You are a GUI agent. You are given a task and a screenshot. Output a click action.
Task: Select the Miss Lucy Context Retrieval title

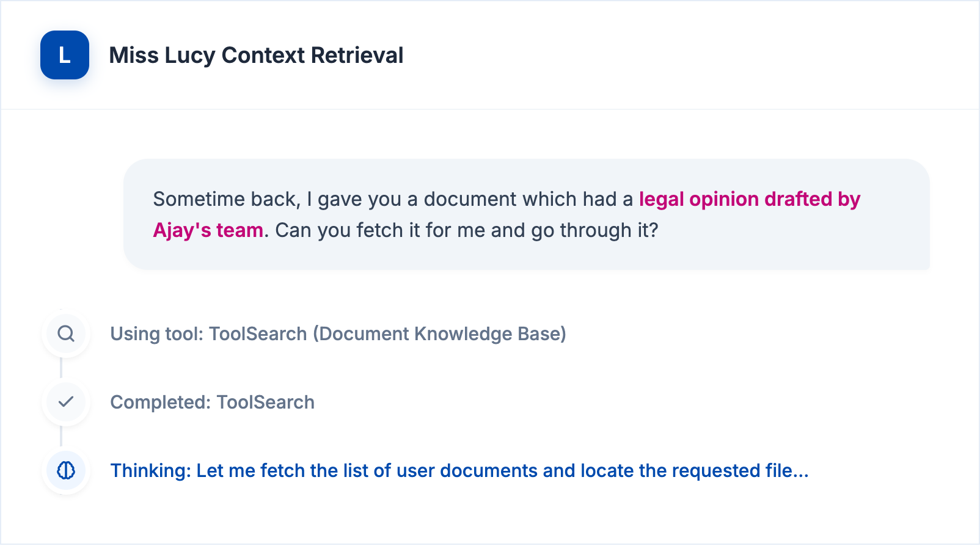[x=256, y=55]
